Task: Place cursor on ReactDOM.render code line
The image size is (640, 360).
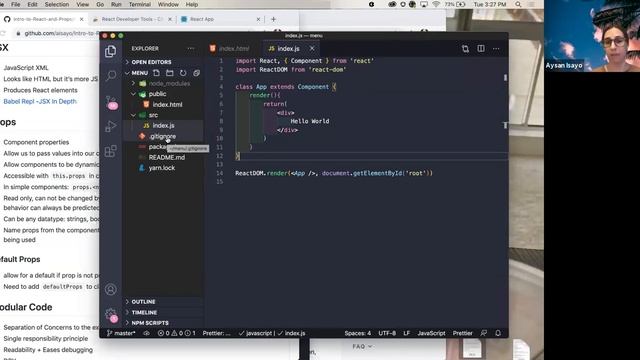Action: point(334,173)
